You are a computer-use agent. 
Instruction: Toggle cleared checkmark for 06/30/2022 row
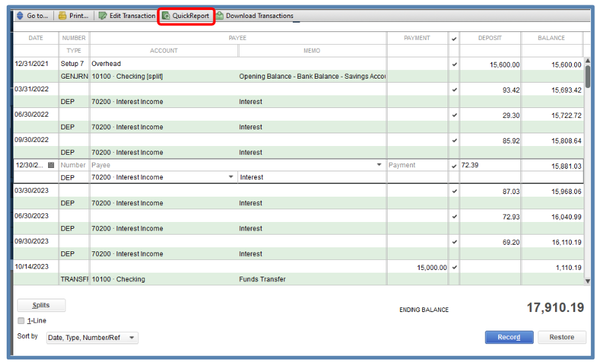tap(454, 115)
